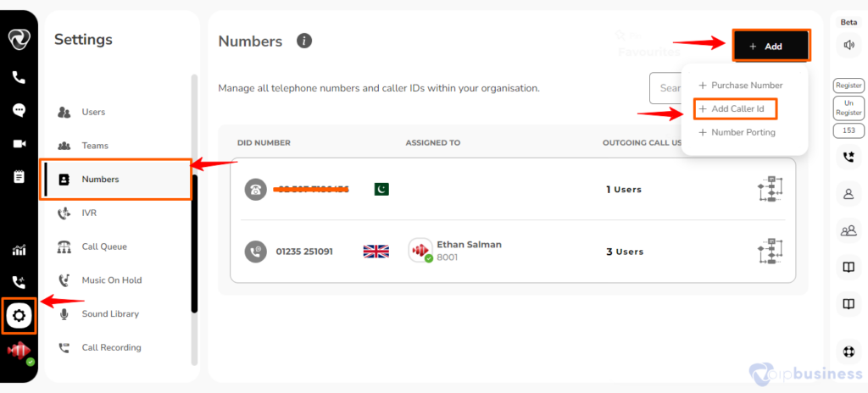Image resolution: width=868 pixels, height=393 pixels.
Task: Click the help lifebuoy icon
Action: tap(849, 352)
